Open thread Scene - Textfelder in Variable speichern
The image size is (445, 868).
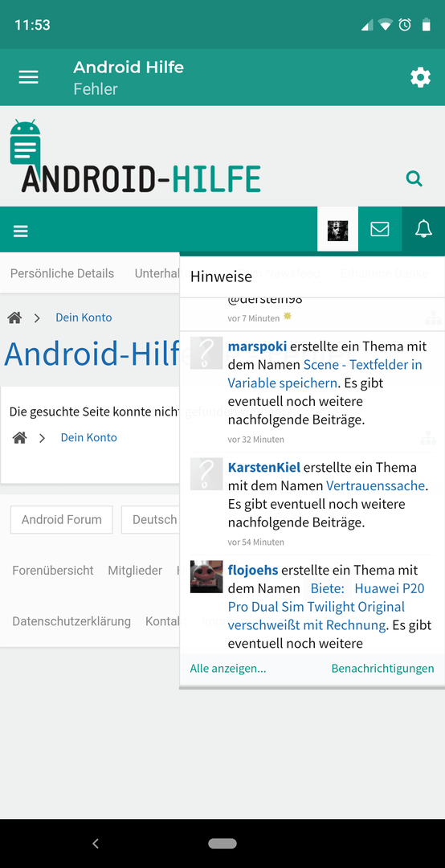pyautogui.click(x=325, y=374)
